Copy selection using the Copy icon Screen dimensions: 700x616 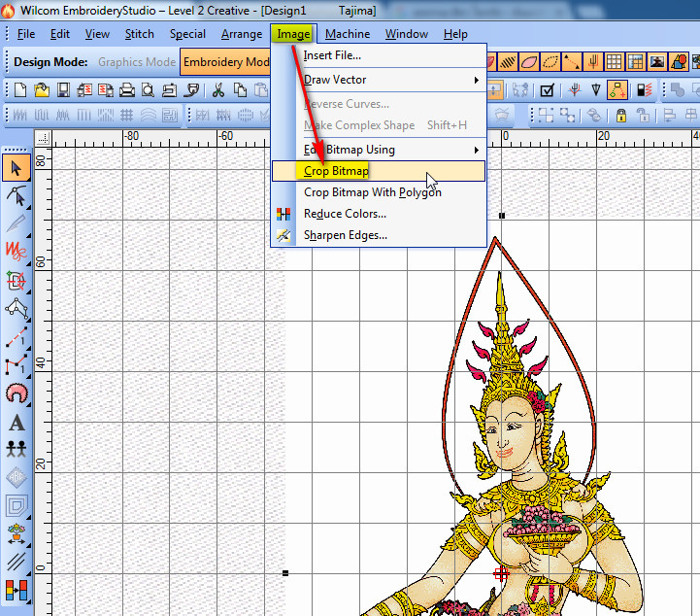(x=240, y=90)
